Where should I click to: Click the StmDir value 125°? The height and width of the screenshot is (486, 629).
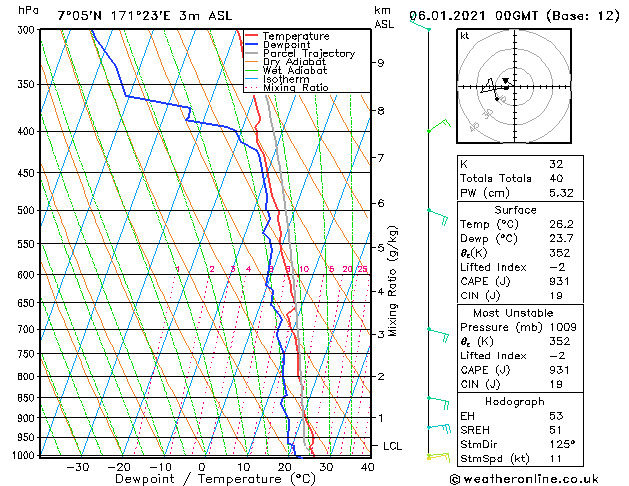(x=562, y=445)
